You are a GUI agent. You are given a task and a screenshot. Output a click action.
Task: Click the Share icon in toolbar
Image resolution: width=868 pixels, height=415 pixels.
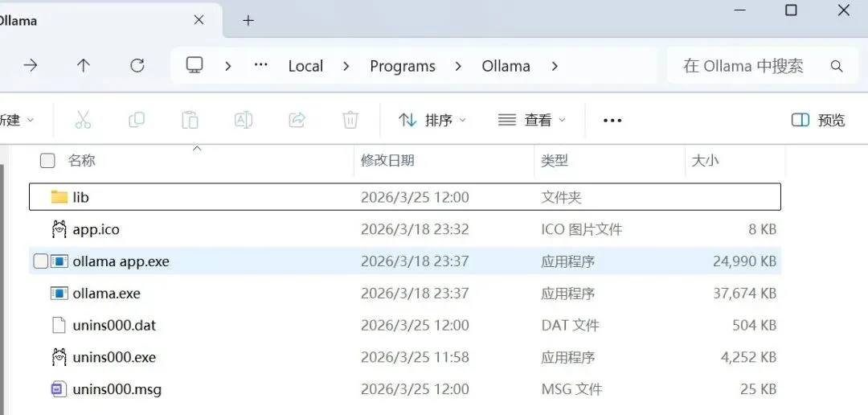click(297, 120)
